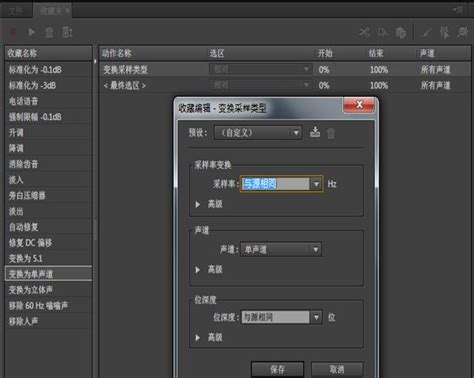Click the 保存 button
Screen dimensions: 474x378
(x=277, y=369)
